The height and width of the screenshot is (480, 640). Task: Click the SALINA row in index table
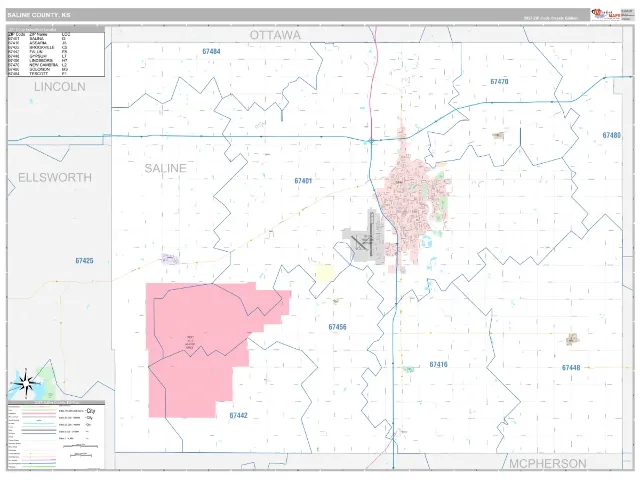pos(38,39)
